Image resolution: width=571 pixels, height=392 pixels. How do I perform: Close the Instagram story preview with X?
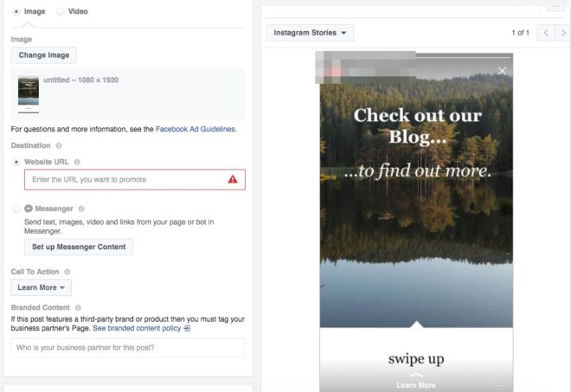pyautogui.click(x=502, y=71)
